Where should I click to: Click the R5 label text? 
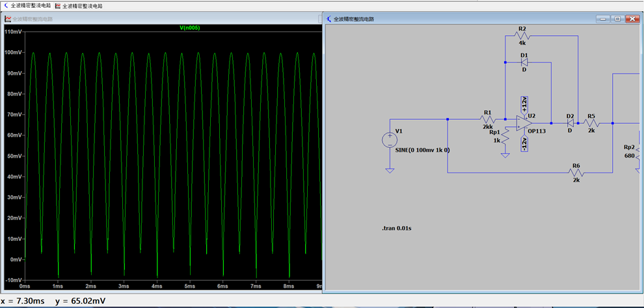tap(591, 116)
